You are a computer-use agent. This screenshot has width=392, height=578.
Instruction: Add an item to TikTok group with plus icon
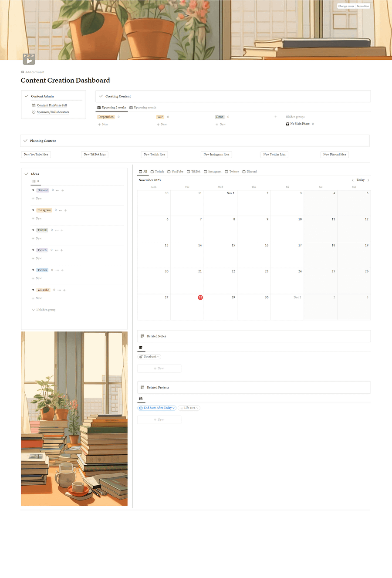tap(62, 230)
